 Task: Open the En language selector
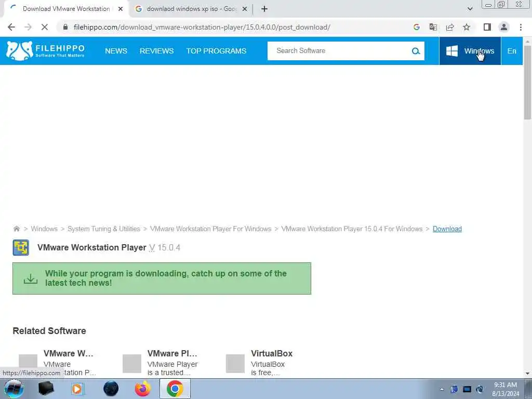point(512,51)
